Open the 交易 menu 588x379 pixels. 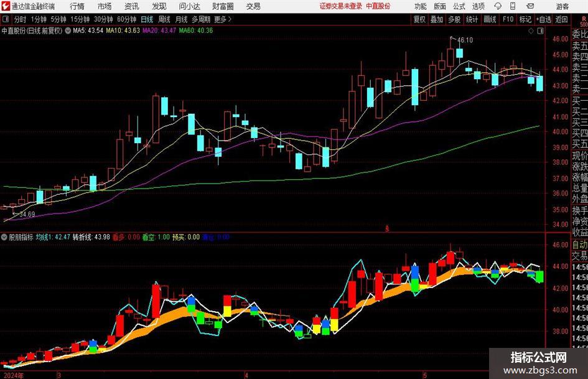[253, 6]
